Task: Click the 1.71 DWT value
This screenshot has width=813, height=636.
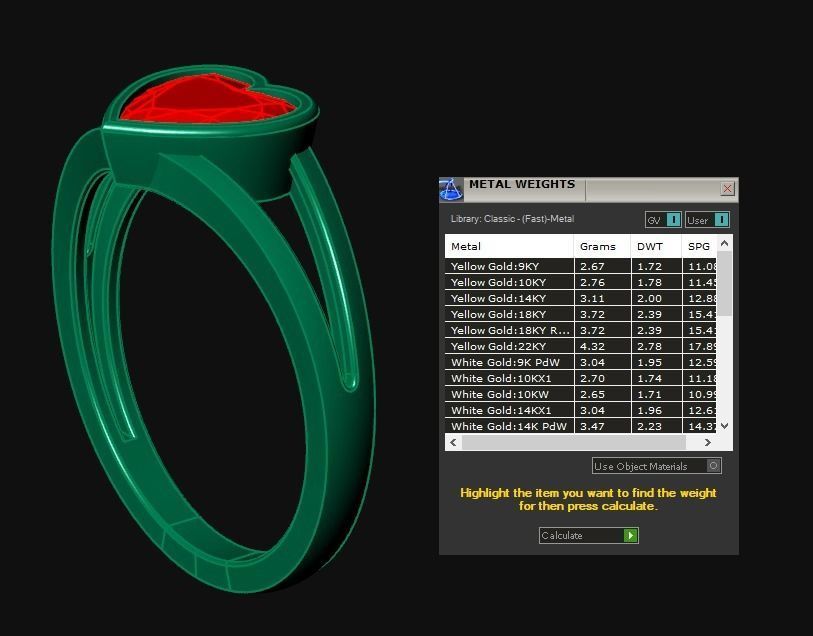Action: tap(649, 394)
